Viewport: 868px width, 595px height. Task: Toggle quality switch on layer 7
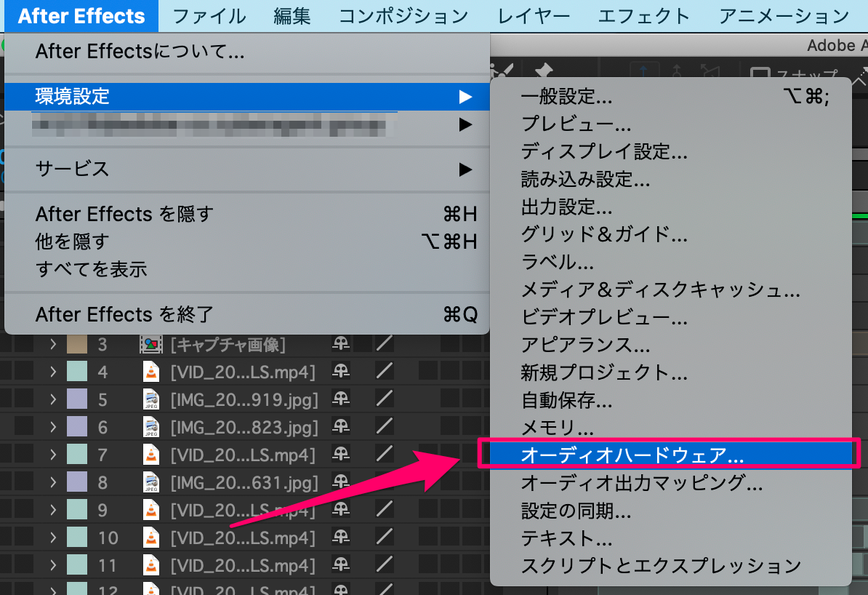click(x=384, y=454)
